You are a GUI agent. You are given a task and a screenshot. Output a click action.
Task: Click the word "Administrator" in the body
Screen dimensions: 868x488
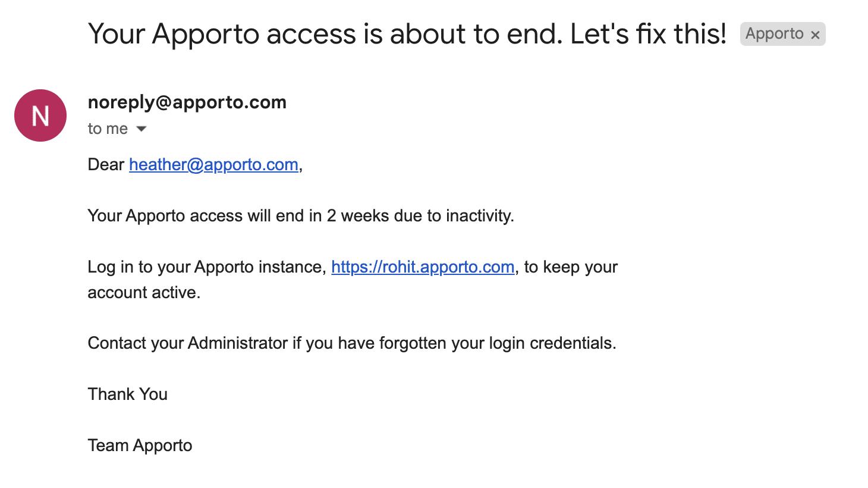click(x=238, y=343)
